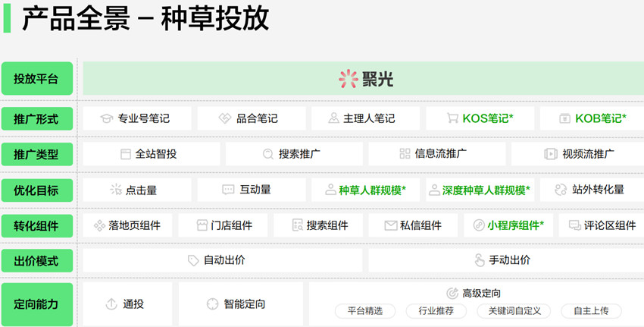
Task: Click the 点击量 text label
Action: [x=141, y=190]
